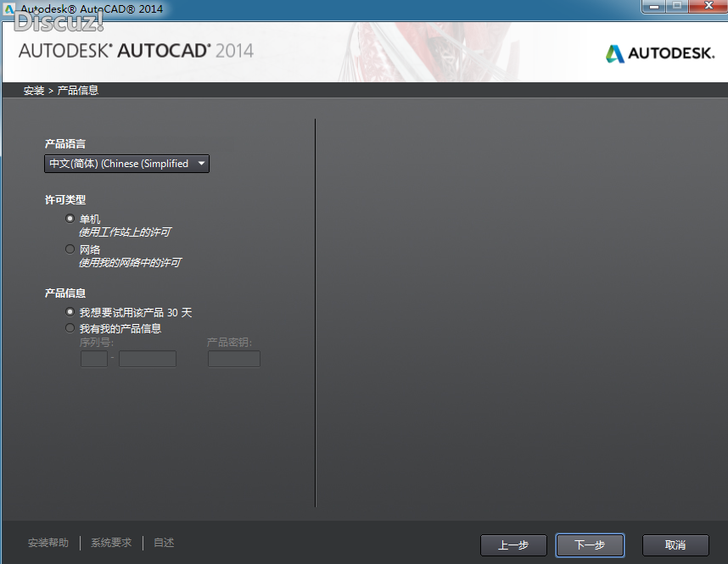Click the 使用我的网络中的许可 description text

tap(130, 263)
